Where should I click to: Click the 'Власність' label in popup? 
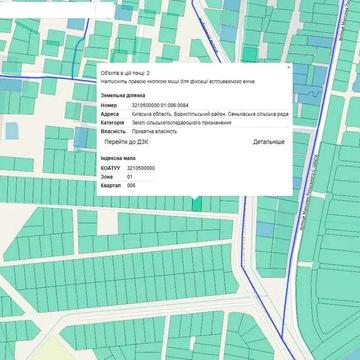(x=113, y=131)
